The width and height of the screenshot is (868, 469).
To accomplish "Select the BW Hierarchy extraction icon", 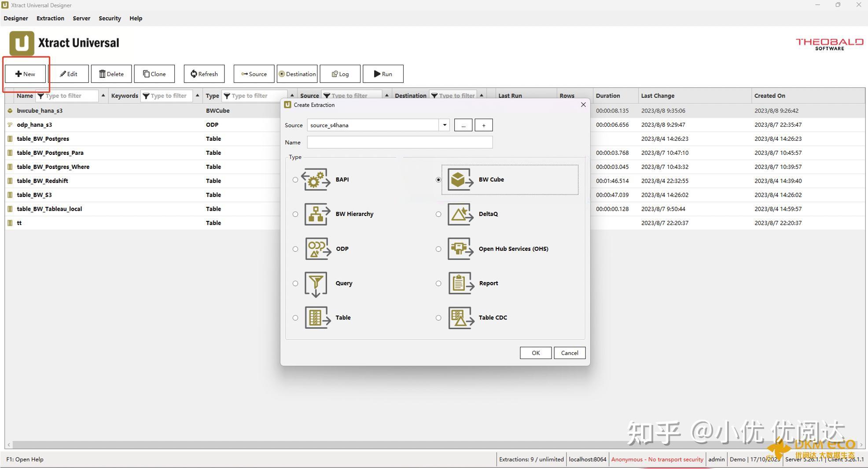I will 315,214.
